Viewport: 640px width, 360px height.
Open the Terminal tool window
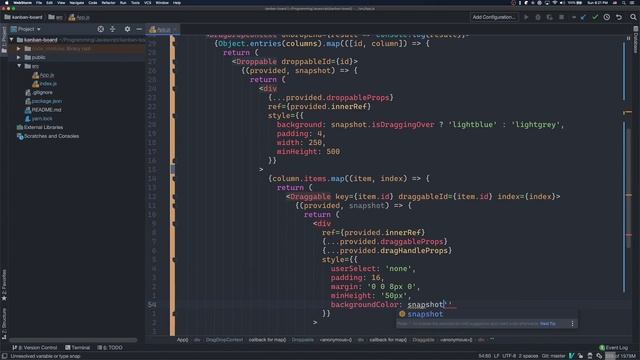(x=78, y=347)
